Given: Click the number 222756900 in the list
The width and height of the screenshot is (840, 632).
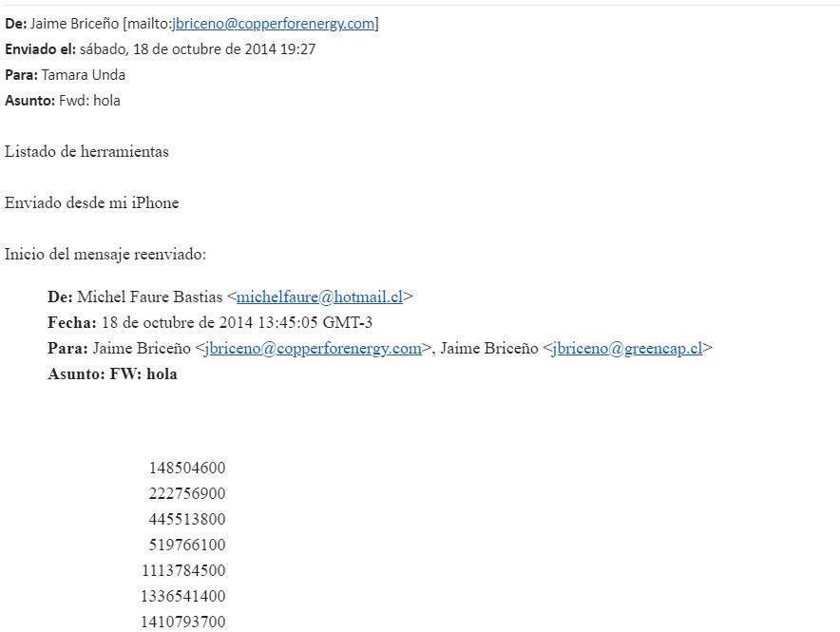Looking at the screenshot, I should point(187,493).
